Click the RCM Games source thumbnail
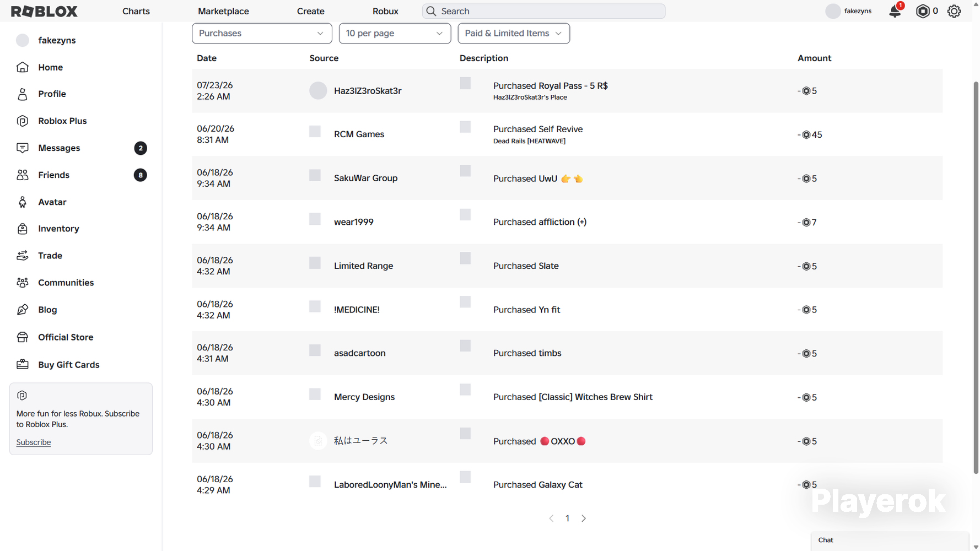 [x=315, y=131]
